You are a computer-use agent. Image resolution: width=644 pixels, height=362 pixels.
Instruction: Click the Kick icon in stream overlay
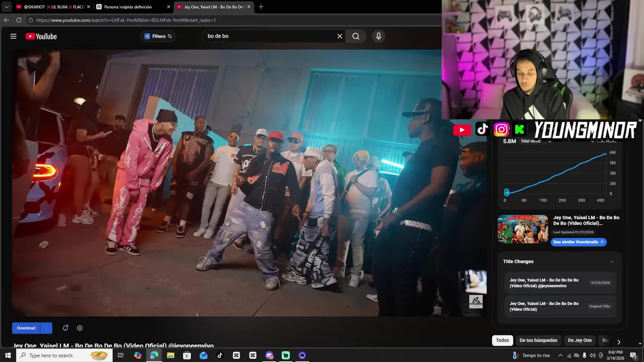[520, 130]
